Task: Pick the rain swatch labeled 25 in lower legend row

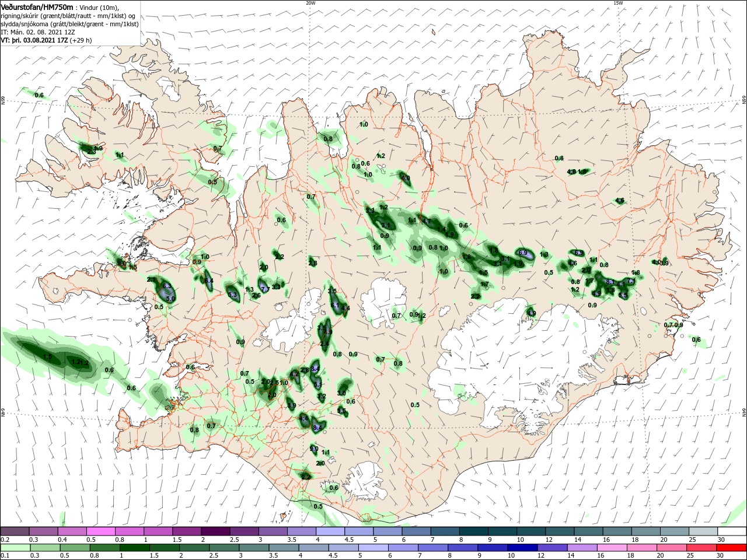Action: (x=701, y=548)
